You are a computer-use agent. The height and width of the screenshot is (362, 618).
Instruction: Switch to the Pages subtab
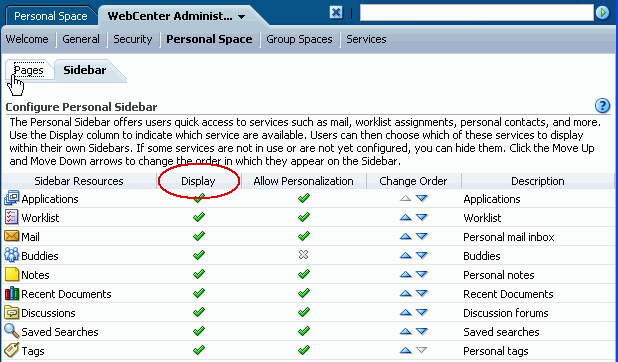click(x=28, y=70)
